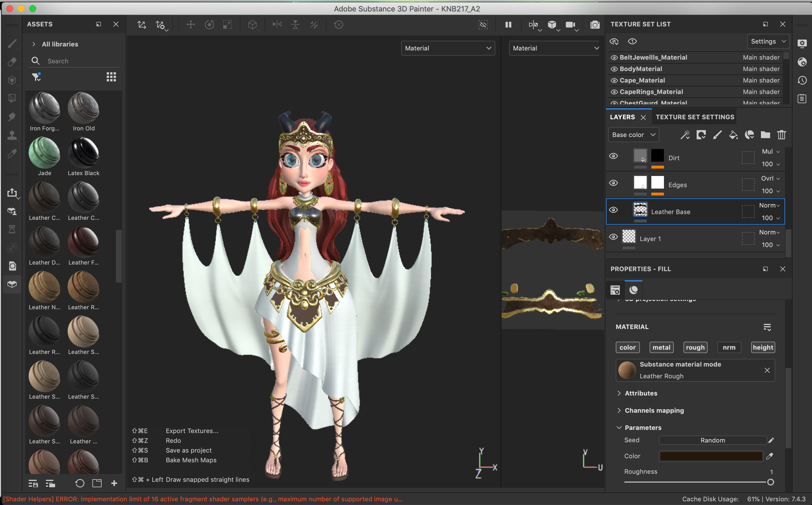This screenshot has height=505, width=812.
Task: Hide the Dirt layer
Action: (x=613, y=156)
